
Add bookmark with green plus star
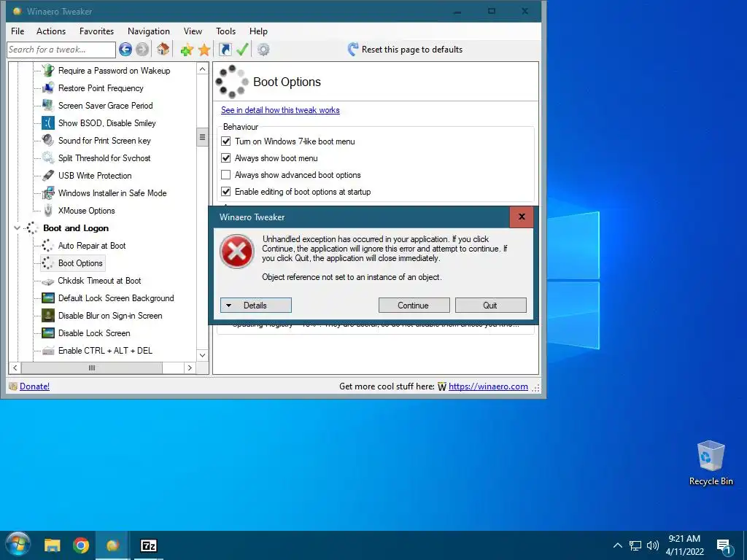click(187, 50)
